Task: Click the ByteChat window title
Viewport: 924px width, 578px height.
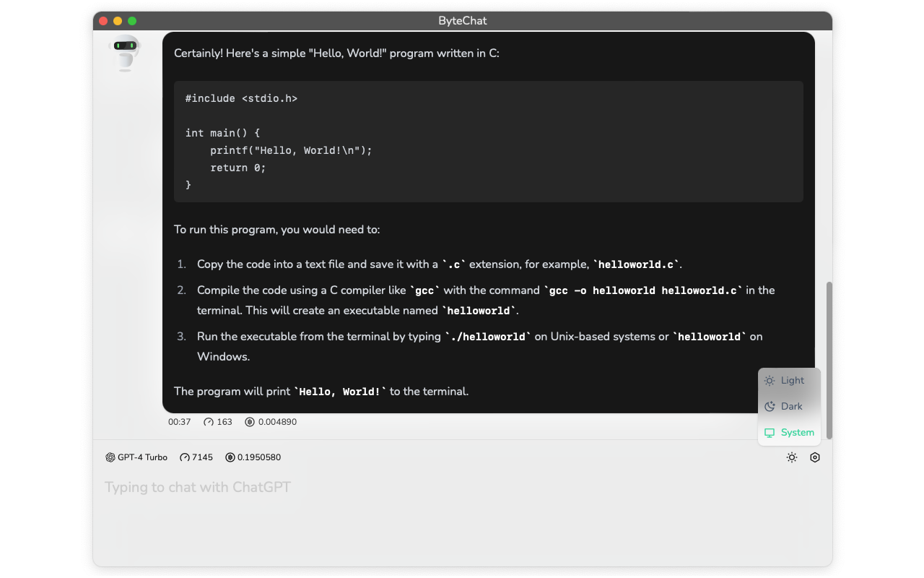Action: (x=463, y=21)
